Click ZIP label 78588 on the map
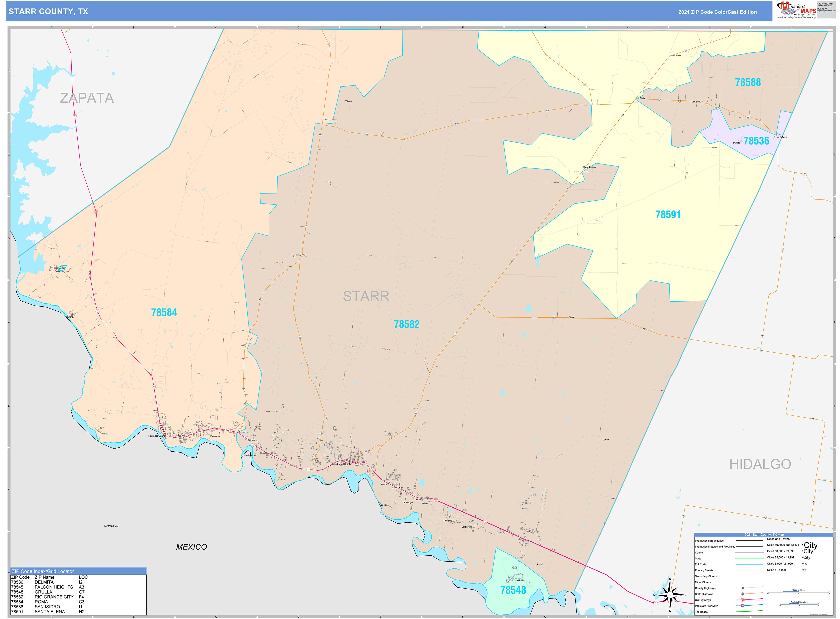This screenshot has height=619, width=840. 747,82
